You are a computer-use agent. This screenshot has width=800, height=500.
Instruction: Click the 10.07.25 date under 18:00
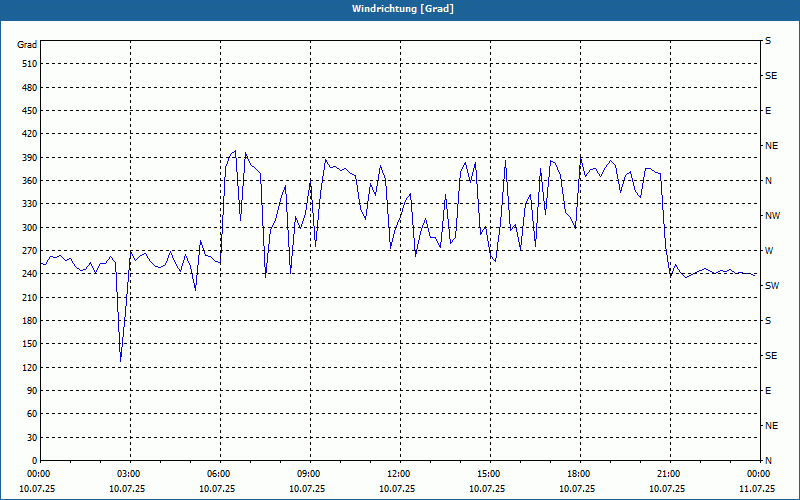point(577,489)
